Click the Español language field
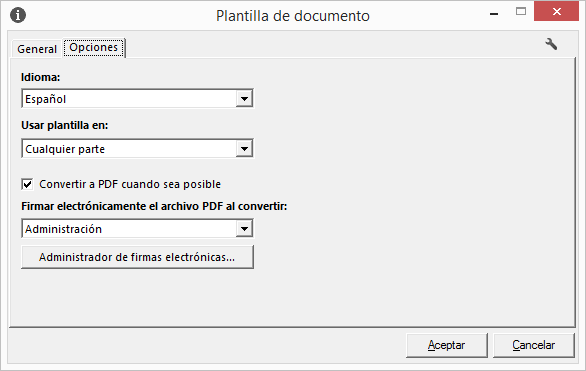586x371 pixels. point(129,99)
